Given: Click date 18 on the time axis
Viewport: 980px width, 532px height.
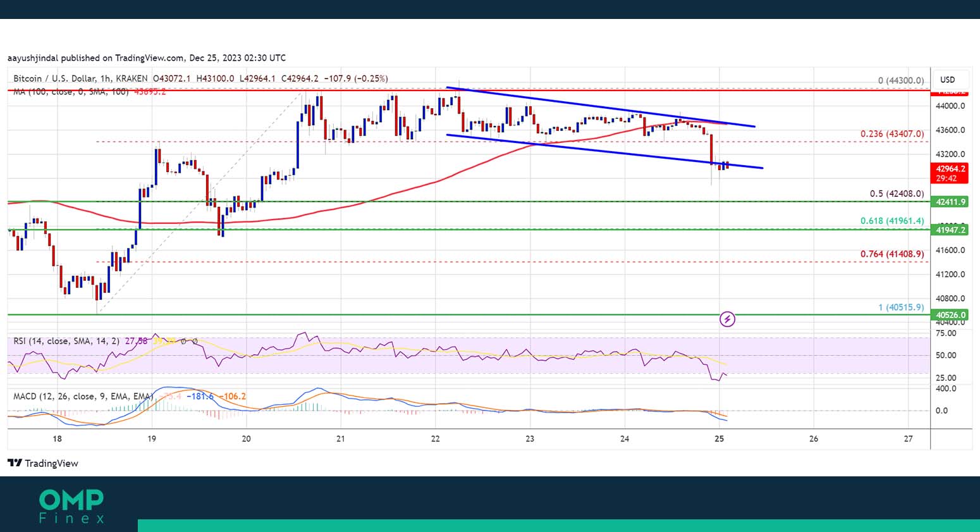Looking at the screenshot, I should click(58, 438).
